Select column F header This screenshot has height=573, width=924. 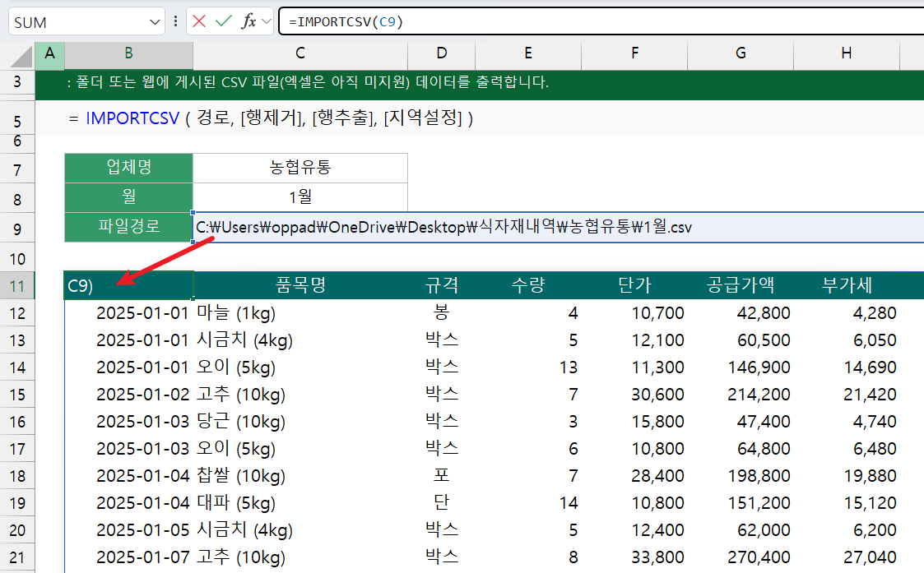(634, 53)
